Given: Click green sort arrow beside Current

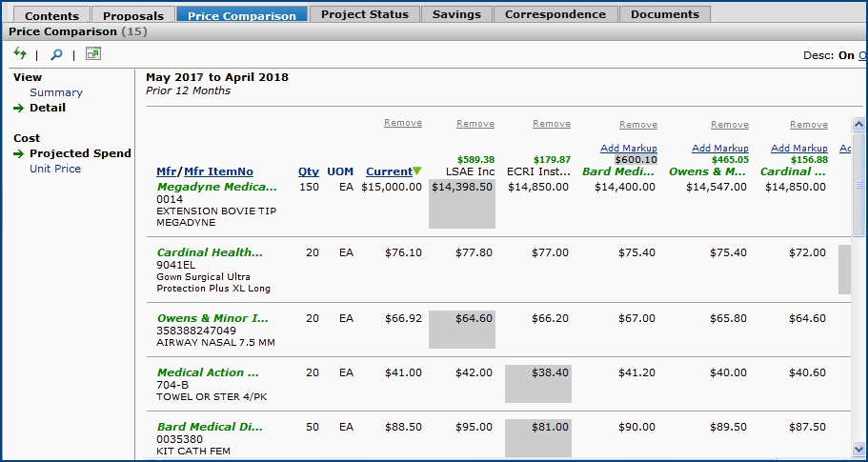Looking at the screenshot, I should pos(417,171).
